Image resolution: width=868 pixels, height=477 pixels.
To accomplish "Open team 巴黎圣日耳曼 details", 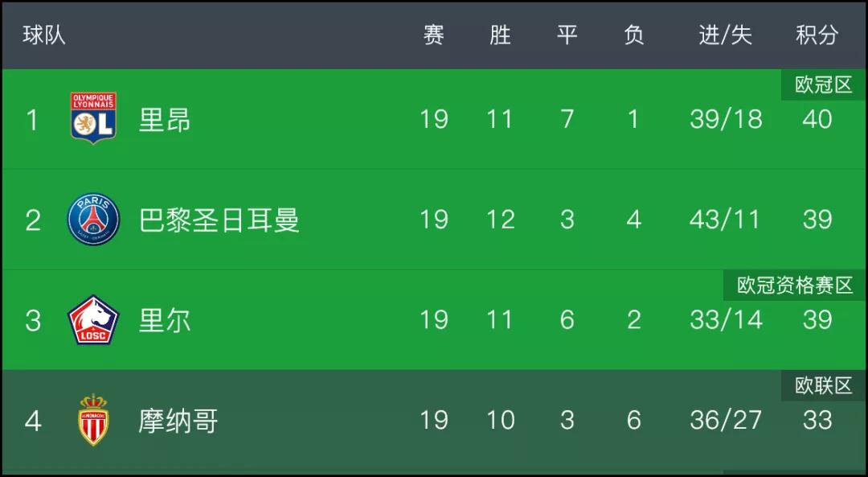I will (x=219, y=220).
